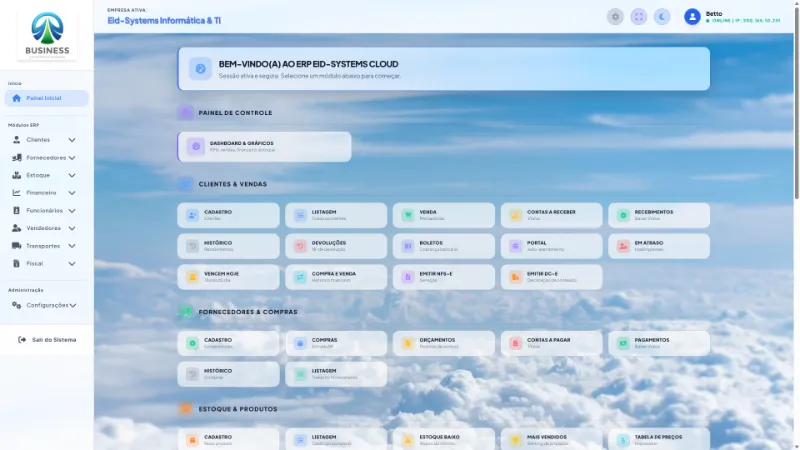This screenshot has width=800, height=450.
Task: Click the Portal icon
Action: click(x=515, y=246)
